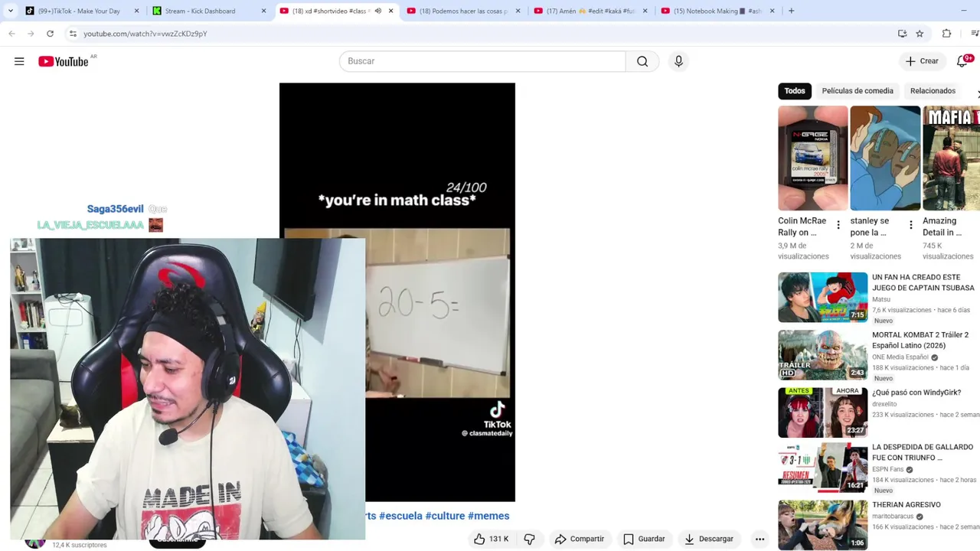This screenshot has width=980, height=551.
Task: Open the YouTube hamburger guide menu
Action: 19,61
